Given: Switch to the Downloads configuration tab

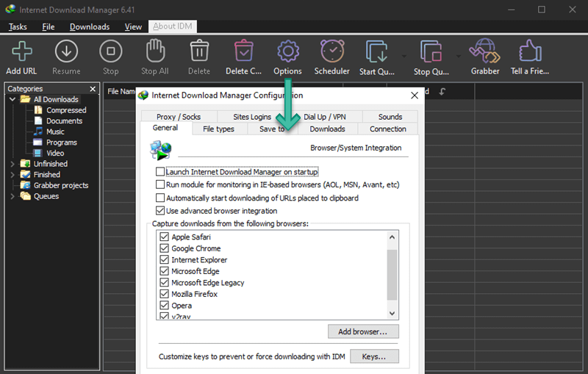Looking at the screenshot, I should tap(327, 129).
